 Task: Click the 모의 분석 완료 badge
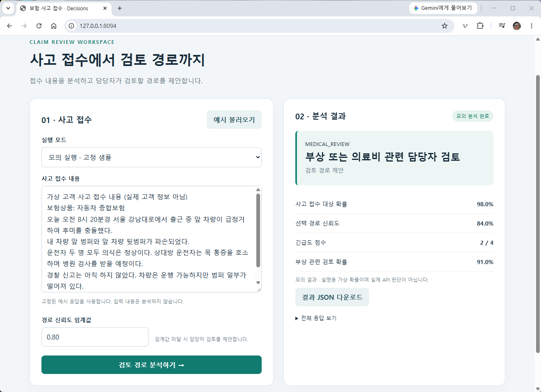(473, 116)
